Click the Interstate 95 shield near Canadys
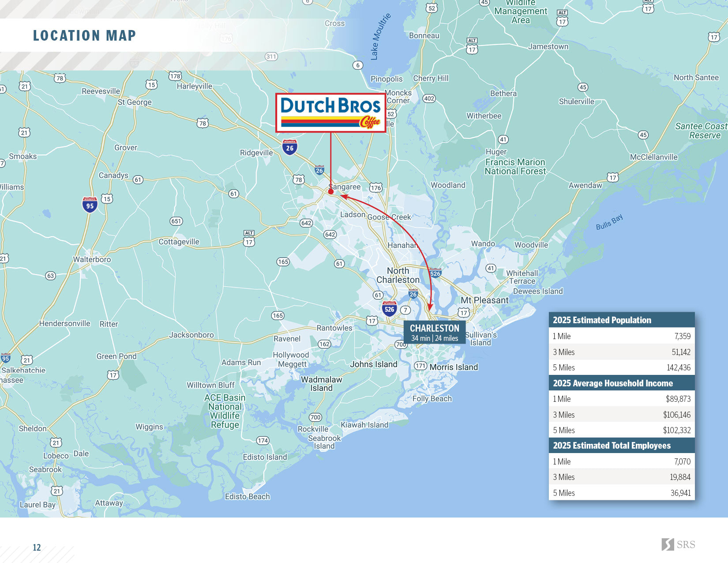 tap(90, 205)
